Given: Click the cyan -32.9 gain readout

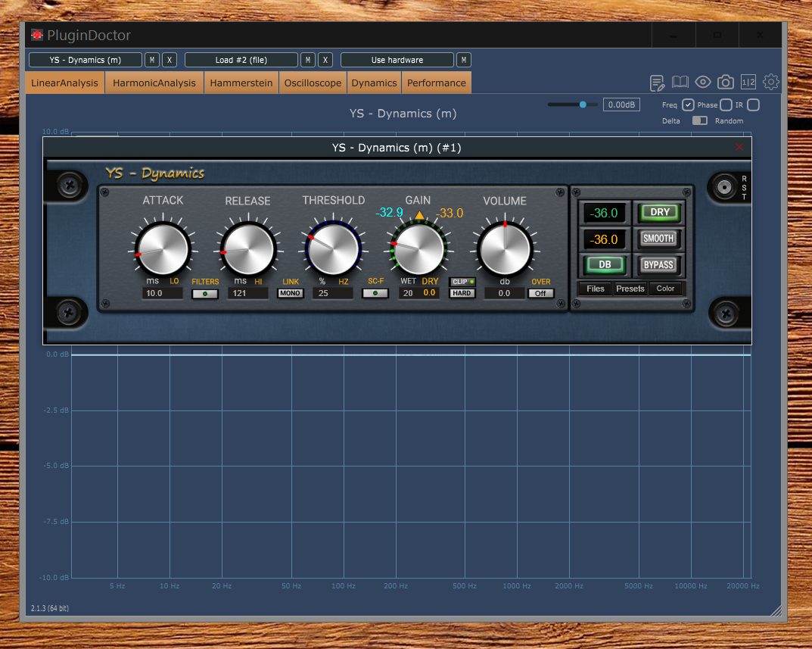Looking at the screenshot, I should point(389,213).
